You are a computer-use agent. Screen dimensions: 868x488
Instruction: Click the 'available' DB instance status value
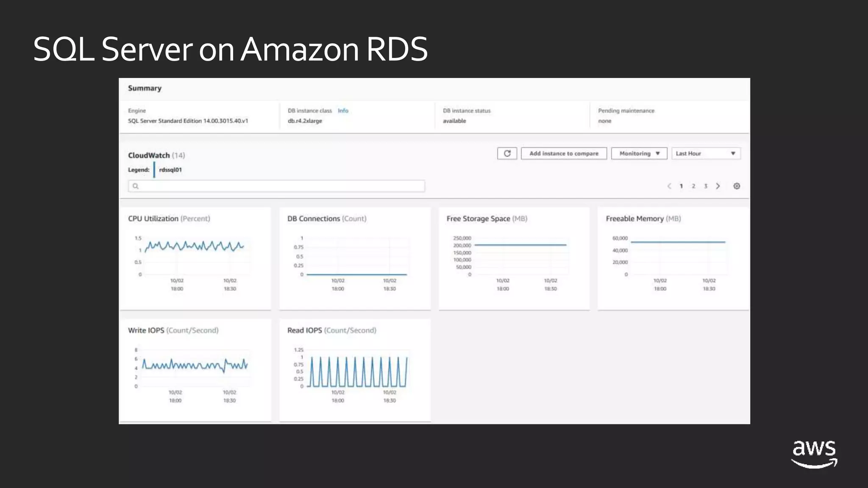(x=454, y=121)
